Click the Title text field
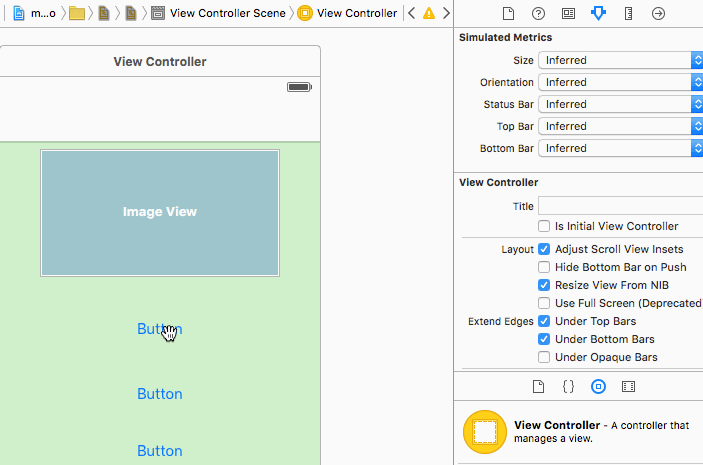Image resolution: width=703 pixels, height=465 pixels. 620,206
